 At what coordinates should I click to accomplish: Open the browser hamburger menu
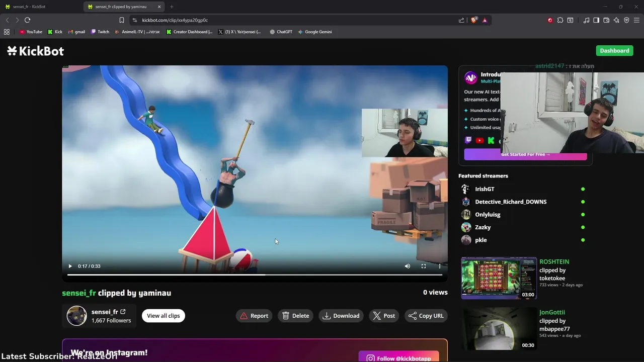636,20
